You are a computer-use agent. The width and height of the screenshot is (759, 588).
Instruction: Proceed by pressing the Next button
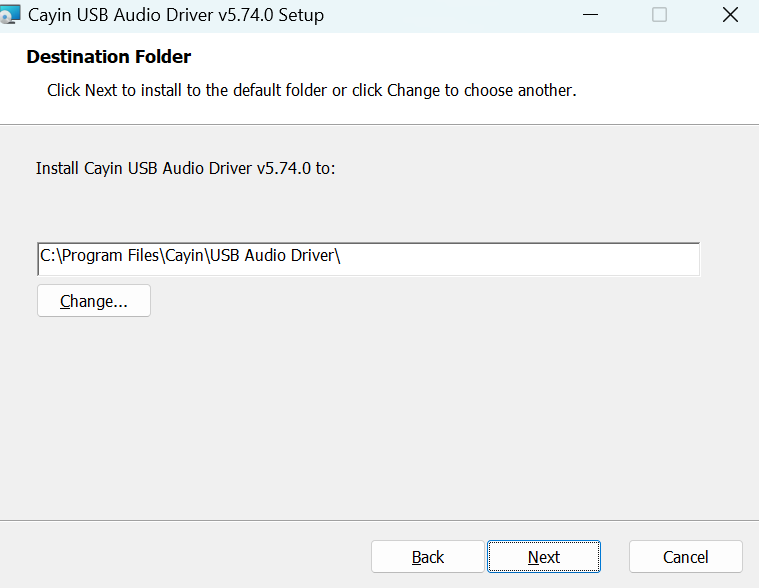544,557
